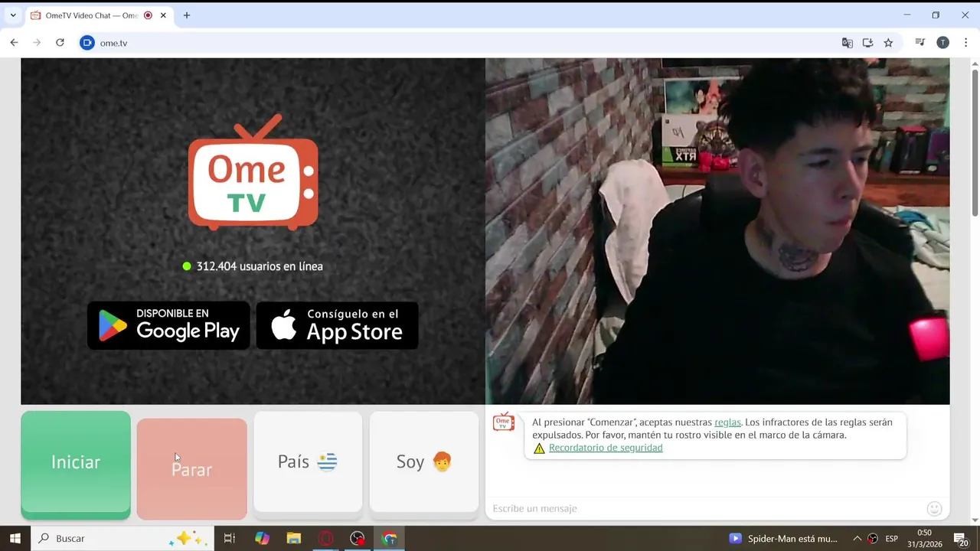Click the recording indicator on the tab
The height and width of the screenshot is (551, 980).
tap(148, 15)
